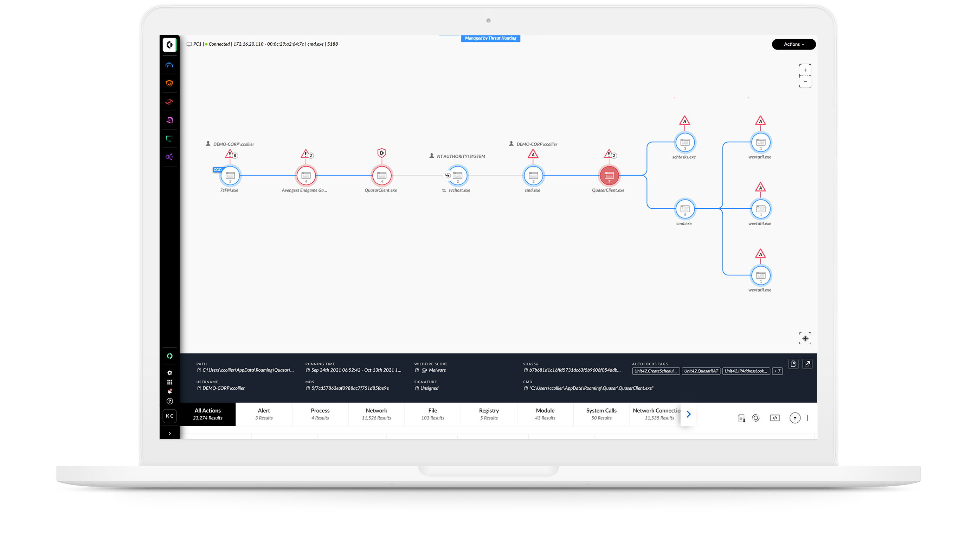The image size is (959, 560).
Task: Open the settings gear in the sidebar
Action: point(170,372)
